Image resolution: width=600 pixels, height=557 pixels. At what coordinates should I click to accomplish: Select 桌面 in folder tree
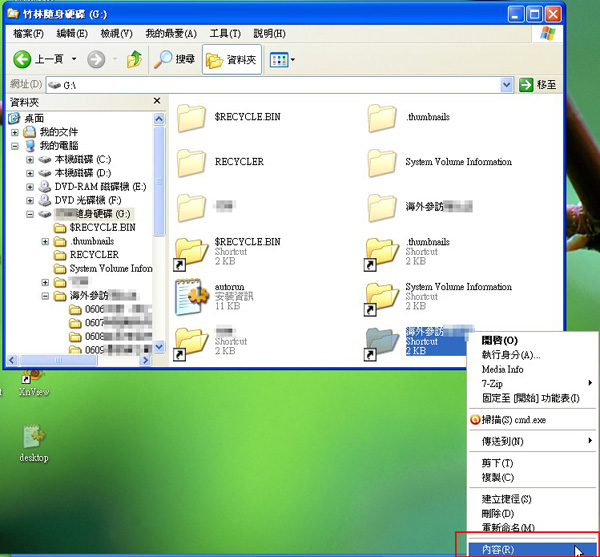34,119
